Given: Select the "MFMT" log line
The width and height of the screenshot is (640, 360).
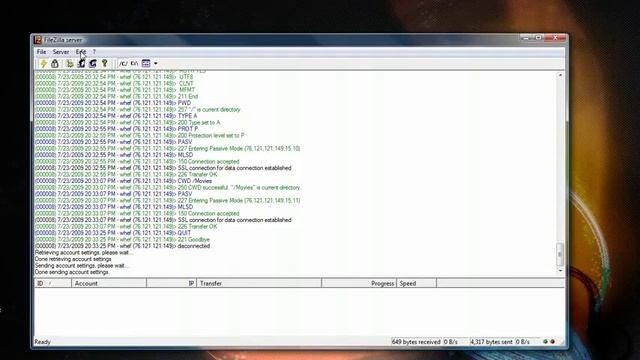Looking at the screenshot, I should point(115,90).
